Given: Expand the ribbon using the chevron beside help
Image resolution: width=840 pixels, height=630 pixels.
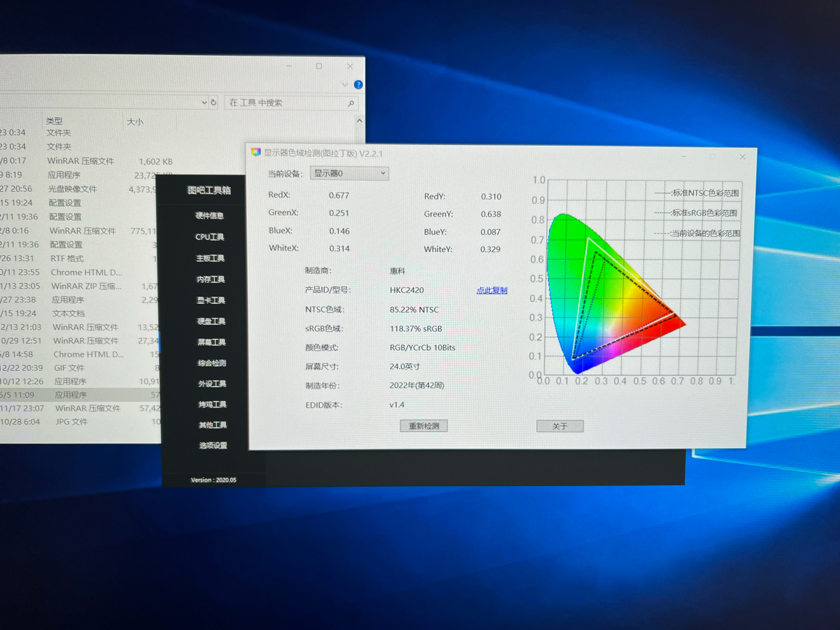Looking at the screenshot, I should coord(345,85).
